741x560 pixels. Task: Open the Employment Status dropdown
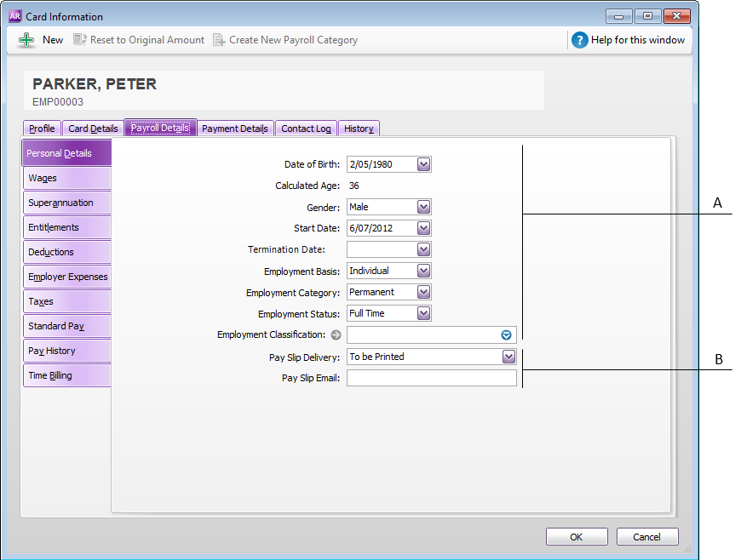(424, 313)
